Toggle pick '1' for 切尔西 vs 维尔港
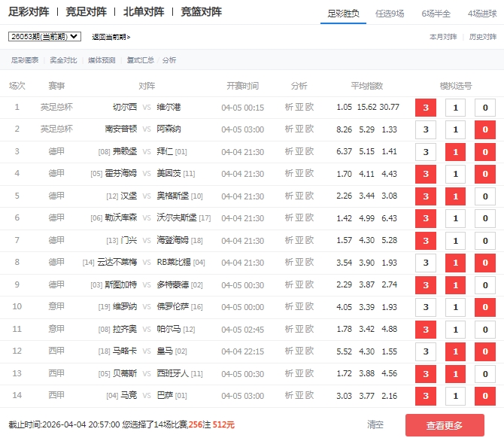The image size is (504, 441). tap(455, 108)
